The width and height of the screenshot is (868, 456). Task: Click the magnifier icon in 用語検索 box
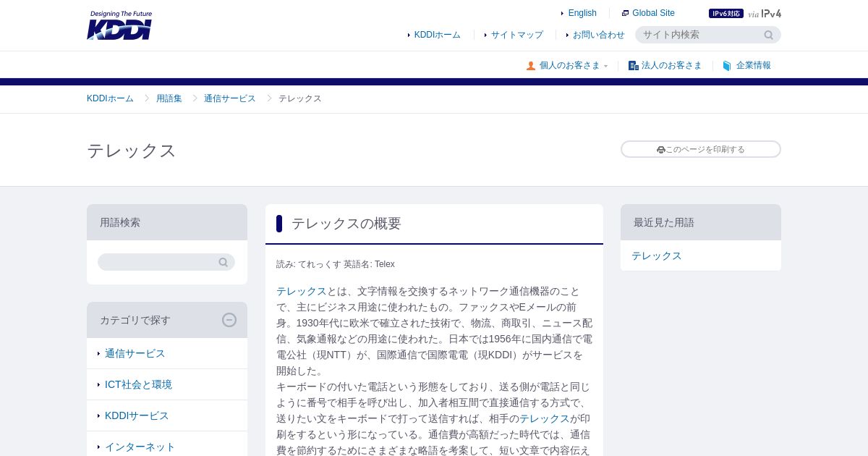pos(224,262)
